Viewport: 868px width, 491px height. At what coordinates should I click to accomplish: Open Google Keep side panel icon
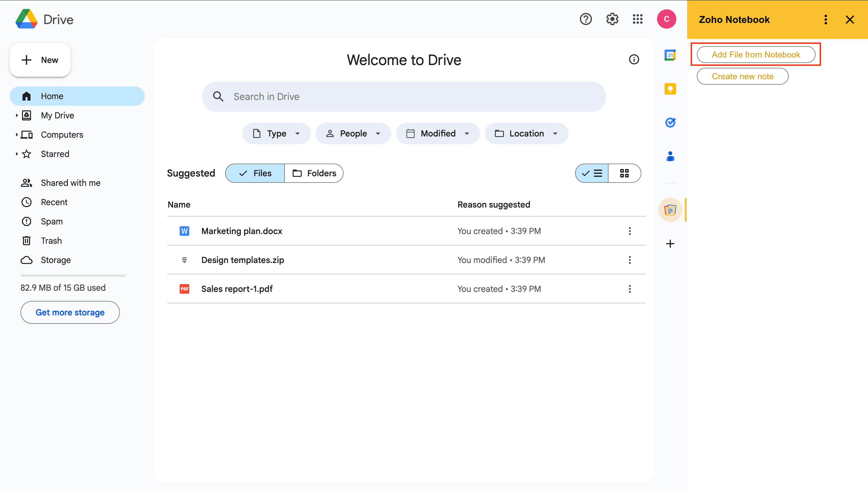pos(670,89)
